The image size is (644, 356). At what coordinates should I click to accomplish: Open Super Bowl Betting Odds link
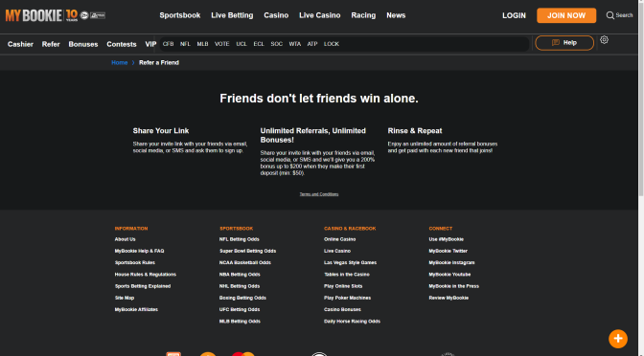pos(247,251)
